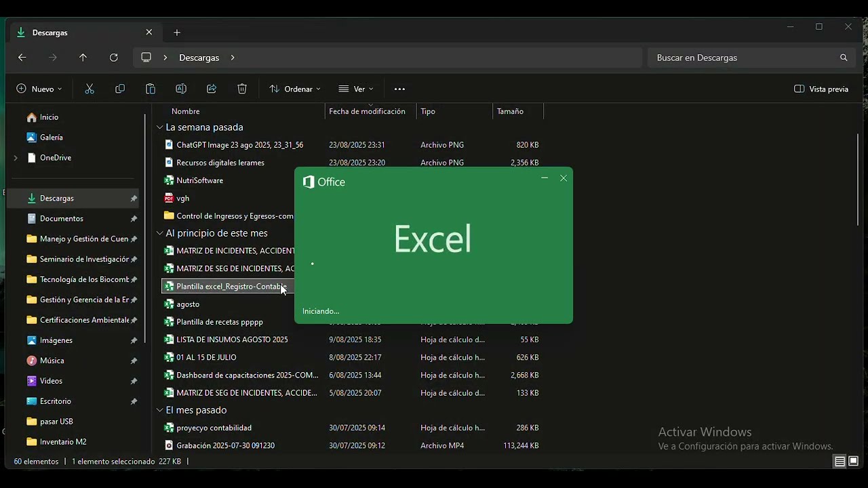Click the Descargas address bar breadcrumb
The height and width of the screenshot is (488, 868).
[x=199, y=58]
